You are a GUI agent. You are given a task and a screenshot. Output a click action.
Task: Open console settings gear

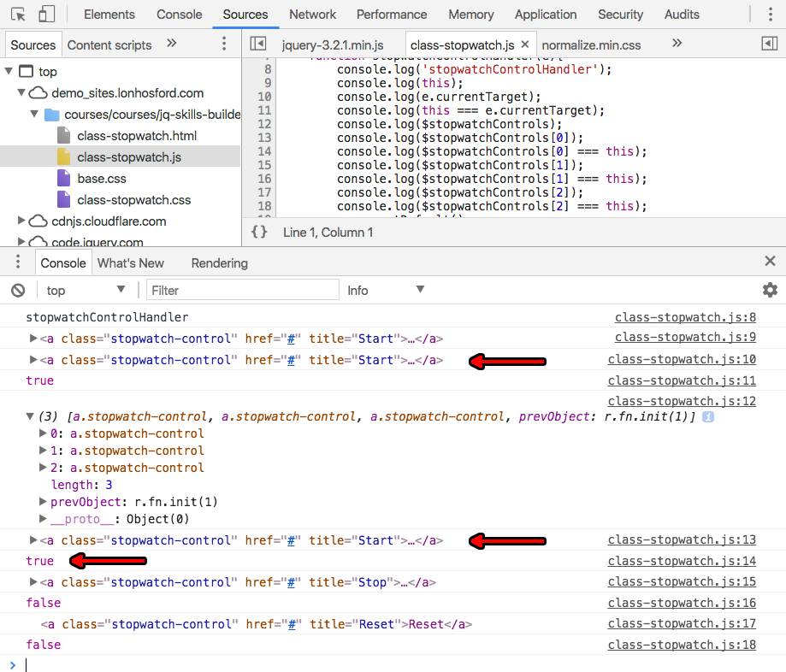point(770,290)
